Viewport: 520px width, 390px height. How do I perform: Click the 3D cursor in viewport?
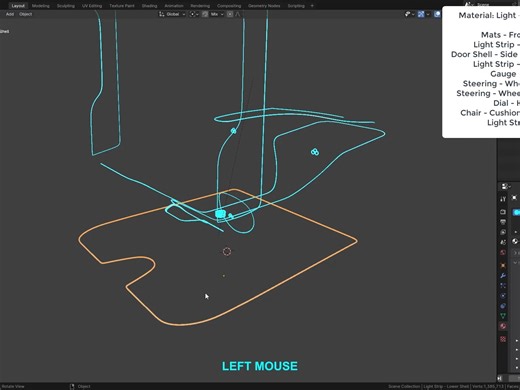227,251
